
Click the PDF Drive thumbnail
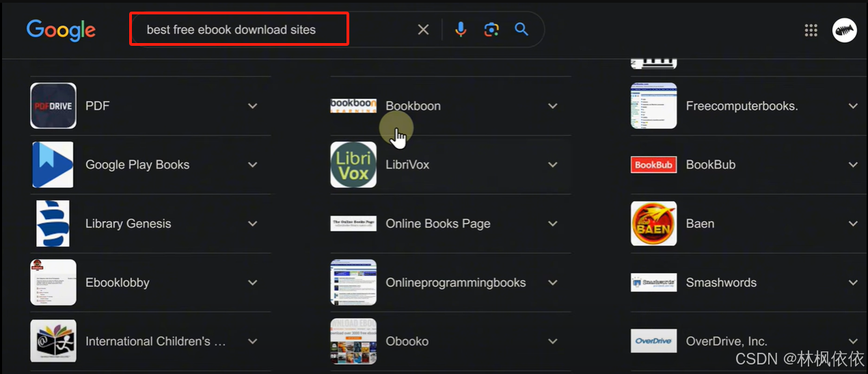point(53,106)
